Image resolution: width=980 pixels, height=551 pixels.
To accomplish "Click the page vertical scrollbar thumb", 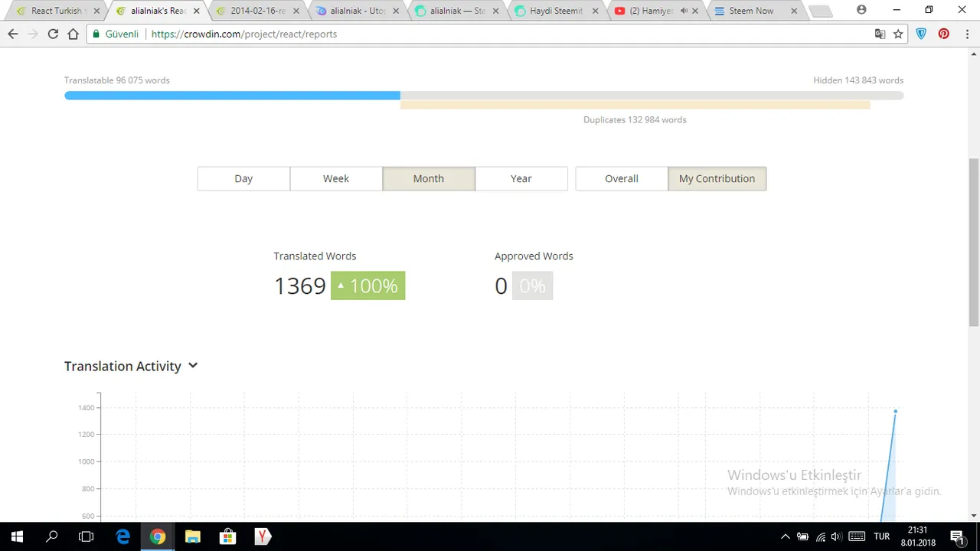I will [974, 243].
